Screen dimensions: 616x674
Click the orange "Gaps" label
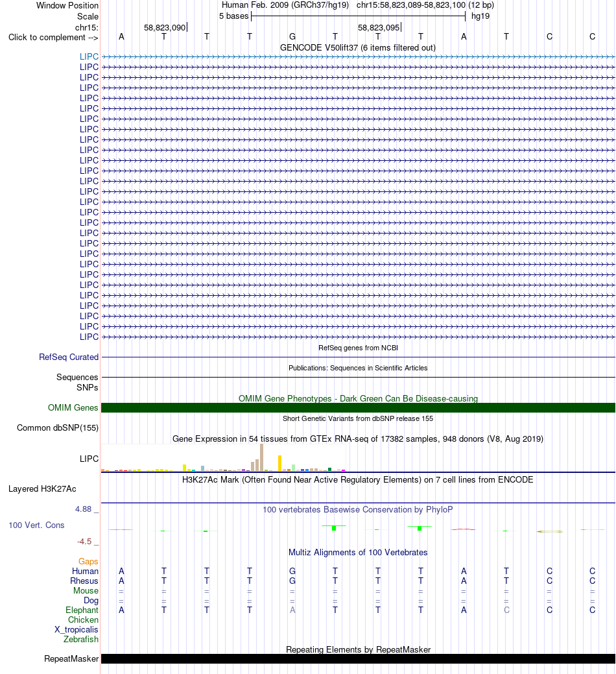(x=88, y=561)
